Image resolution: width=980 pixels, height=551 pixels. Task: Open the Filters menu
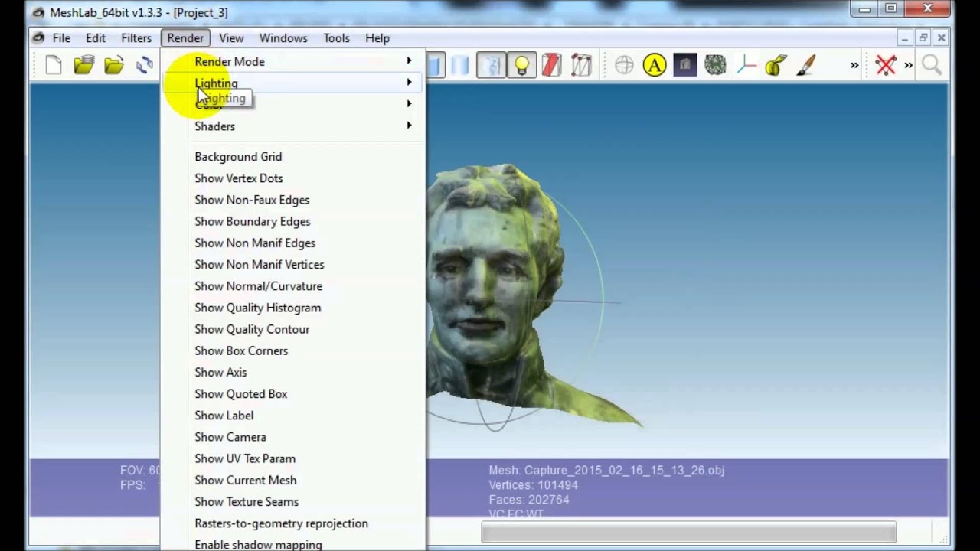point(136,37)
